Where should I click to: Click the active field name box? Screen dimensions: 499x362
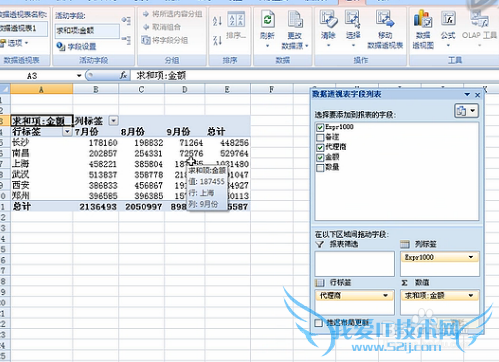tap(87, 31)
